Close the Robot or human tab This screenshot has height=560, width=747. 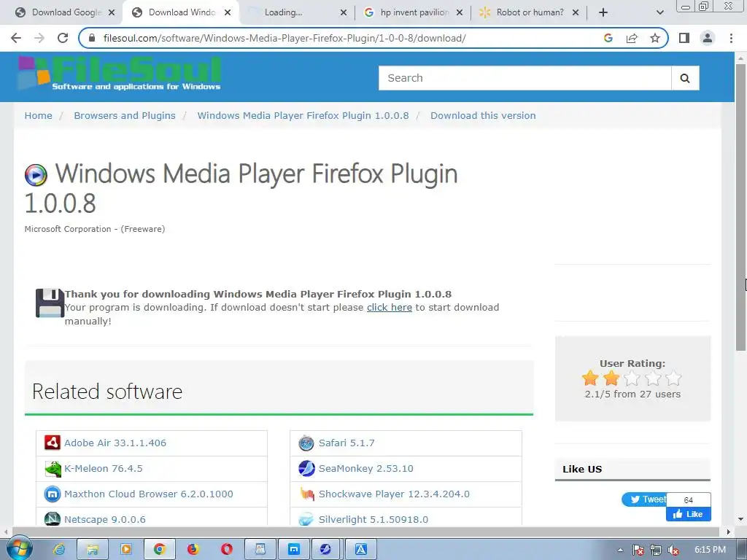tap(576, 12)
